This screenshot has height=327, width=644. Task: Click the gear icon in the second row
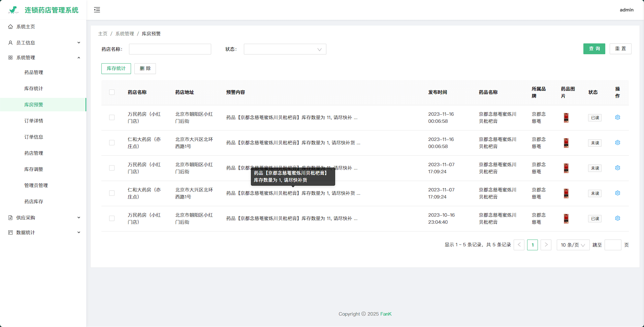(x=617, y=143)
